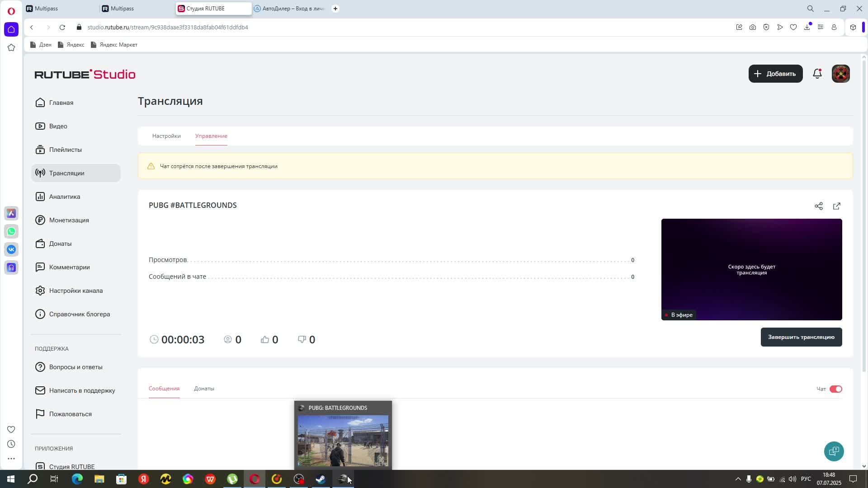This screenshot has width=868, height=488.
Task: Click the Добавить button
Action: pos(775,74)
